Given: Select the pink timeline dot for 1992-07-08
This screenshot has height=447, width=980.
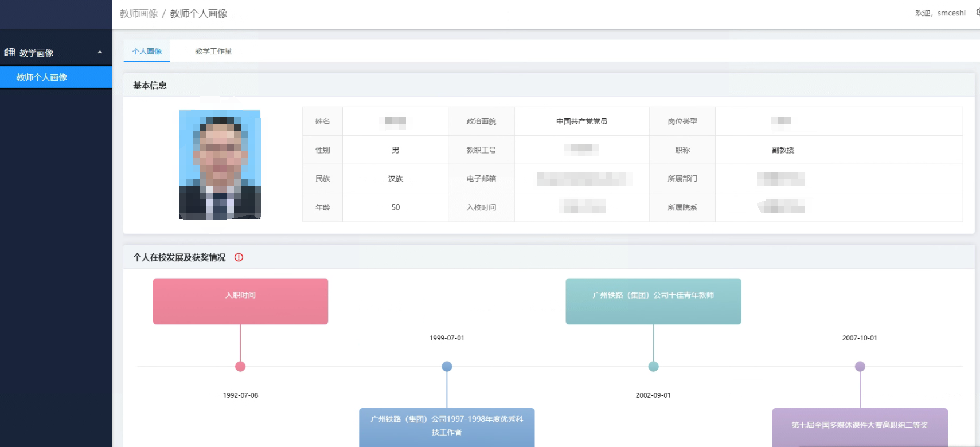Looking at the screenshot, I should coord(240,367).
